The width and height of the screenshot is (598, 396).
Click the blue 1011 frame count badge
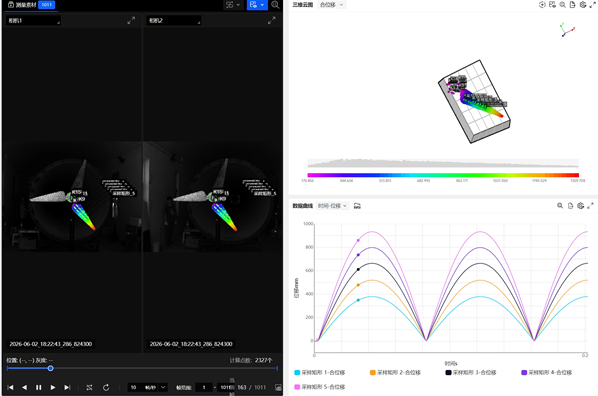pos(47,5)
